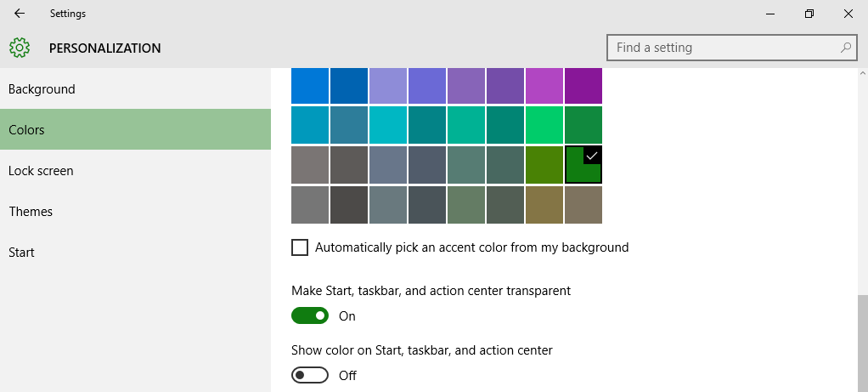The image size is (868, 392).
Task: Pick the bright magenta color in top row
Action: (544, 85)
